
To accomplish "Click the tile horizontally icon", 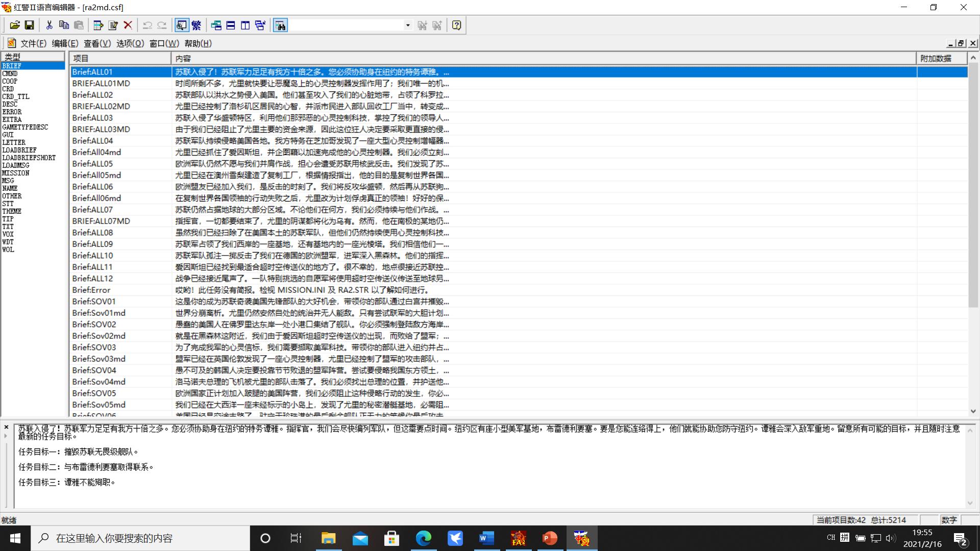I will 231,25.
